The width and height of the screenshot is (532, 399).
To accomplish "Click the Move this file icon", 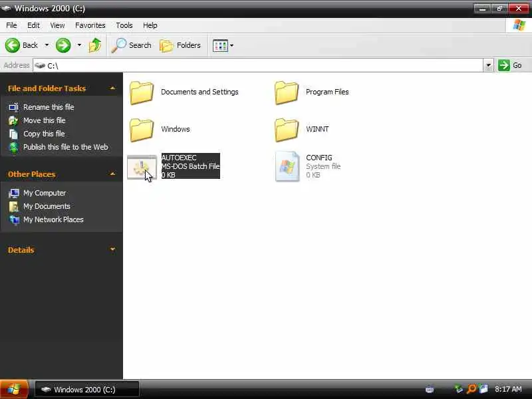I will pos(13,120).
